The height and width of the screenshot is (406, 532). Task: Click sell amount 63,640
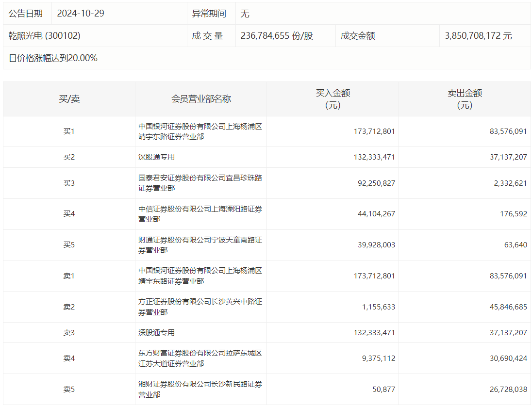[515, 245]
